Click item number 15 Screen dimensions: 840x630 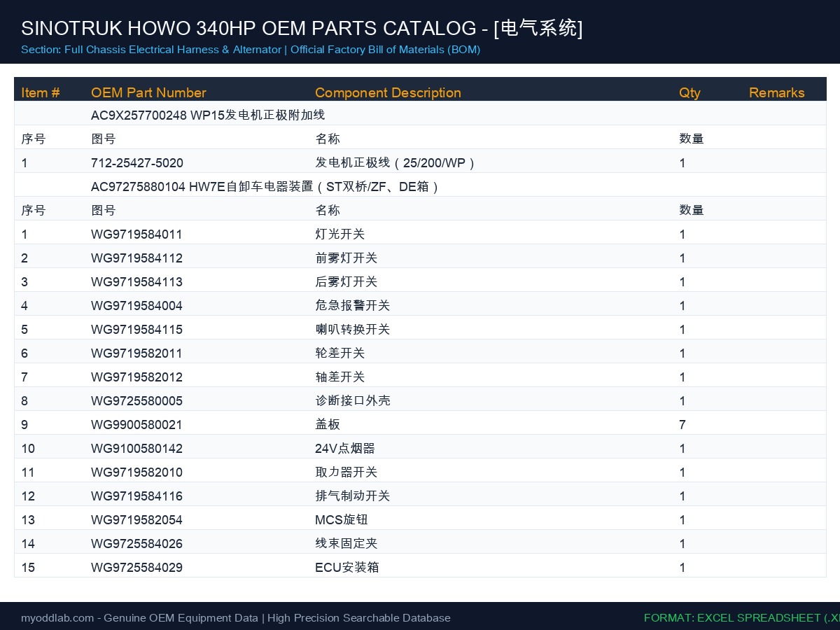28,568
